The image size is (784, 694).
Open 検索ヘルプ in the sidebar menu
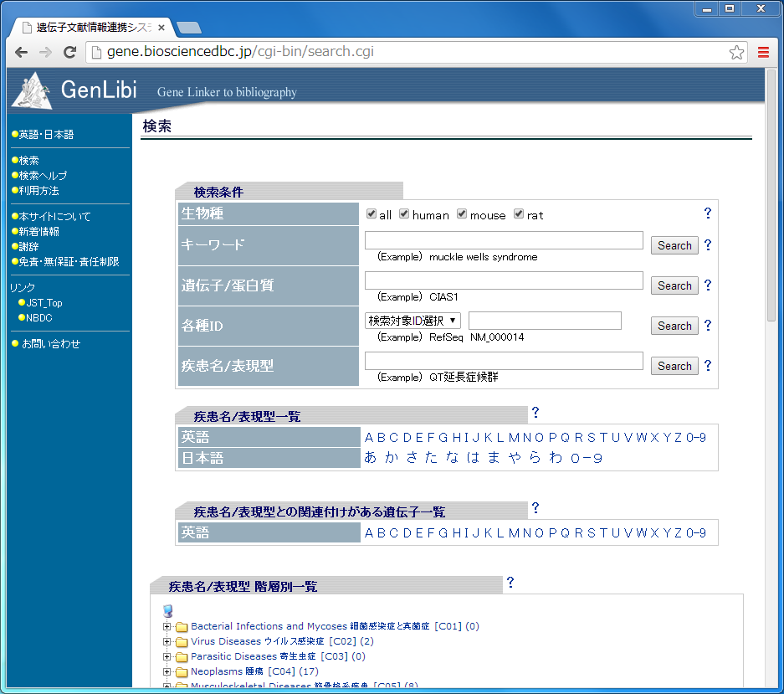43,176
